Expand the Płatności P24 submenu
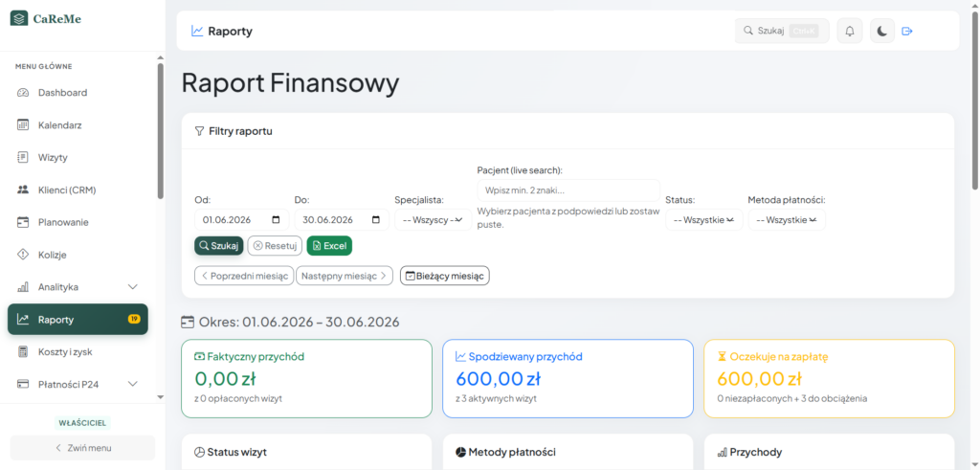Image resolution: width=980 pixels, height=470 pixels. (x=132, y=384)
